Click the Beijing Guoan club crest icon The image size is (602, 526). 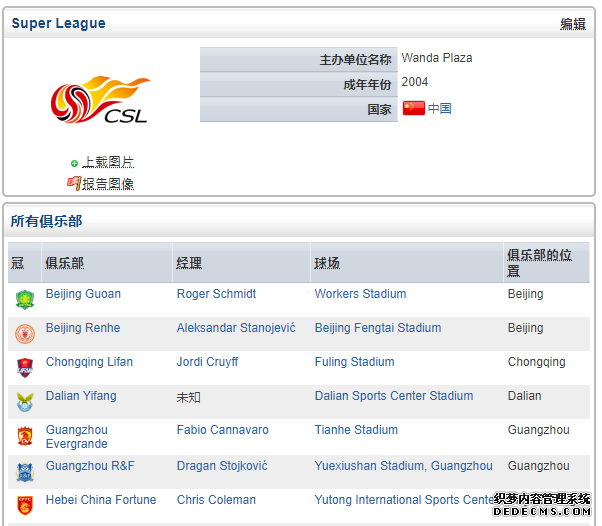pos(25,299)
